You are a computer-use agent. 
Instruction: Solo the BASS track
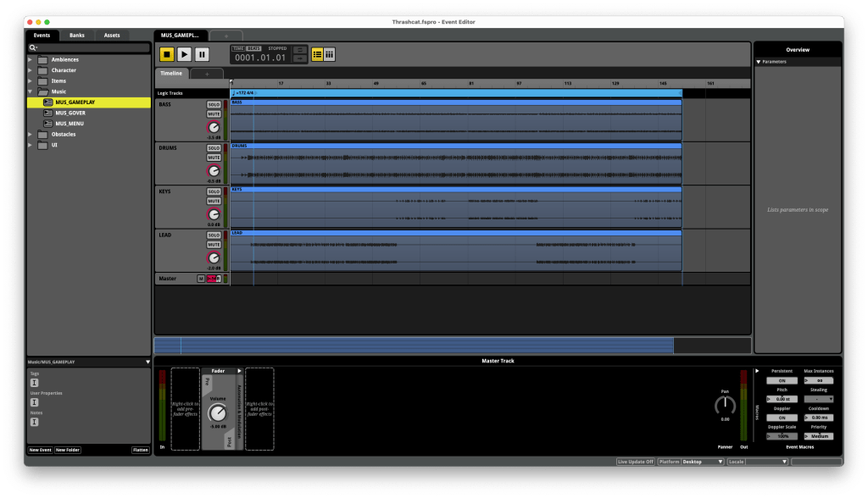[x=214, y=104]
